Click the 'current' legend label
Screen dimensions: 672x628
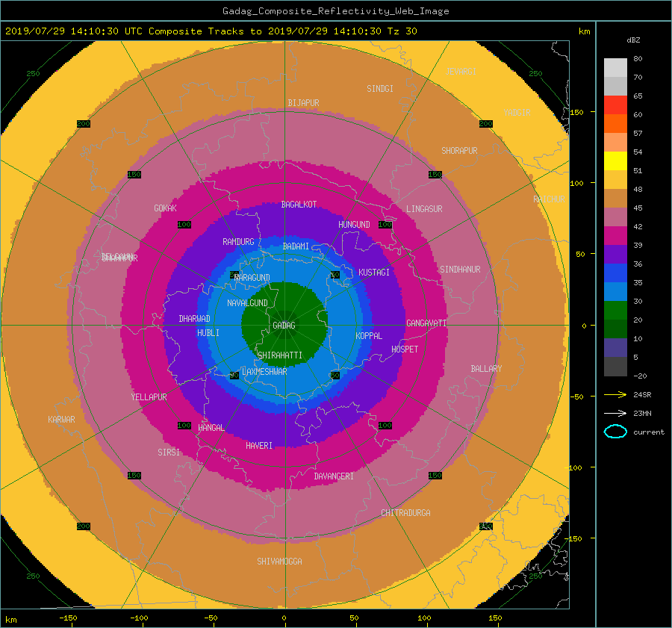(648, 432)
